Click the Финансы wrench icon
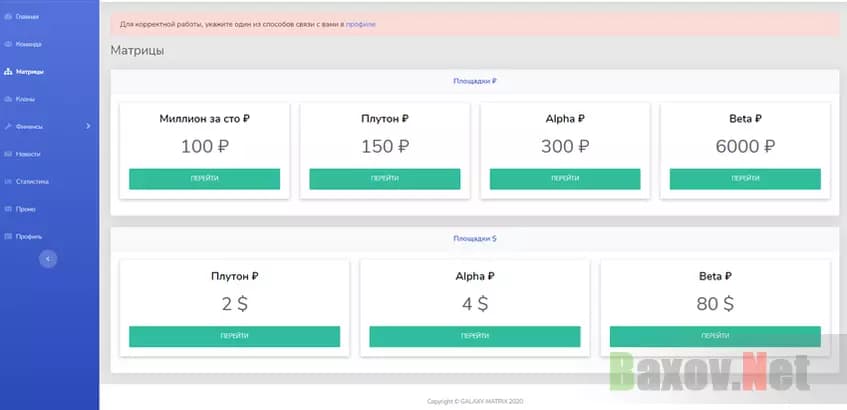Image resolution: width=847 pixels, height=410 pixels. click(8, 126)
